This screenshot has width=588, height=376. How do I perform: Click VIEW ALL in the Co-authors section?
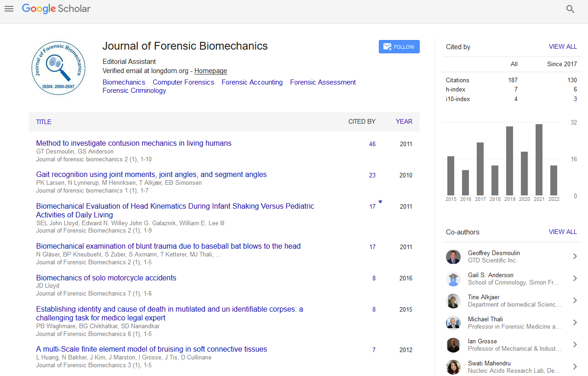pyautogui.click(x=563, y=232)
